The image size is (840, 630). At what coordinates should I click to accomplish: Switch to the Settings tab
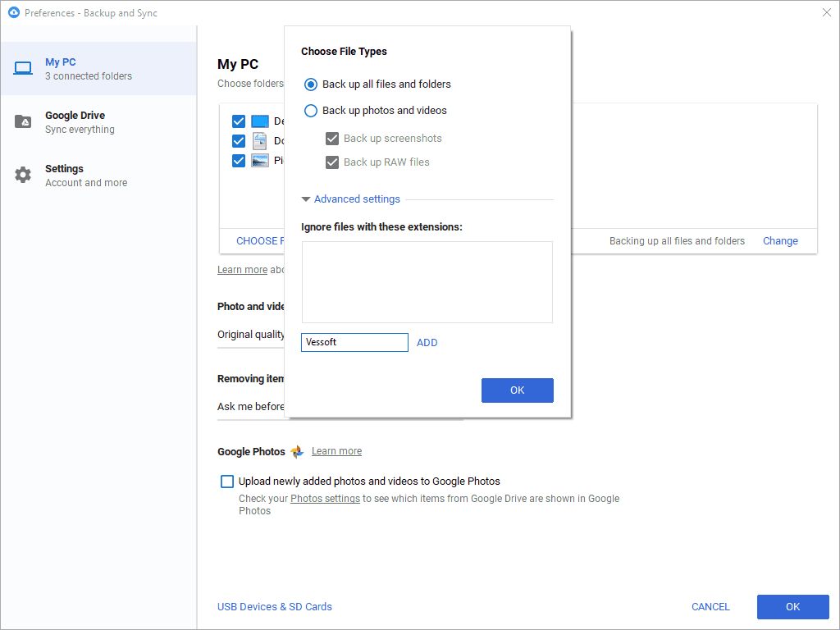point(98,175)
